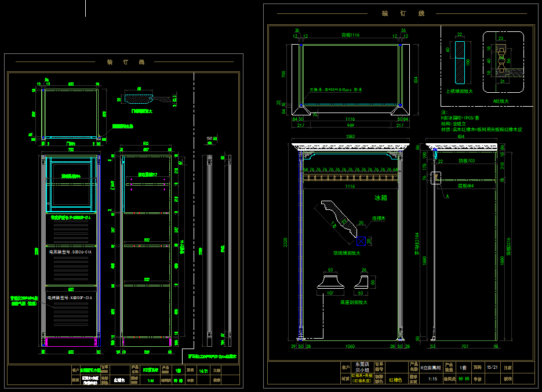
Task: Select the 红橡色 color cell in right title block
Action: click(395, 379)
